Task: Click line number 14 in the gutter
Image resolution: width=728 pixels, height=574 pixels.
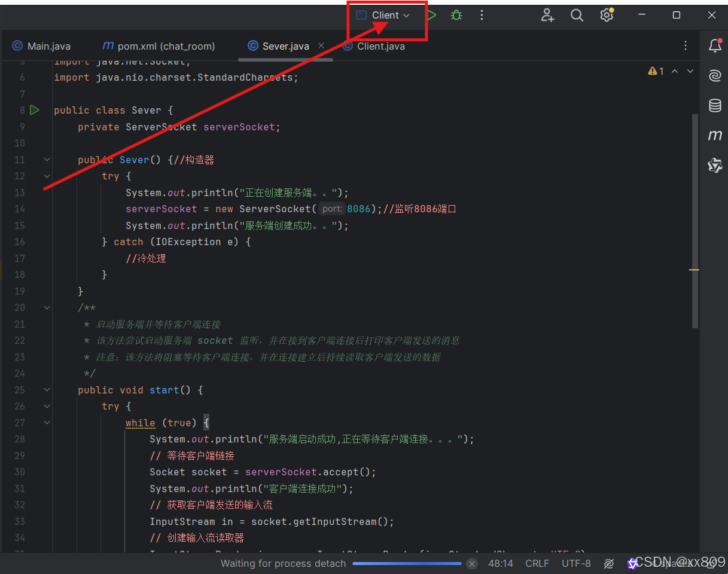Action: tap(19, 209)
